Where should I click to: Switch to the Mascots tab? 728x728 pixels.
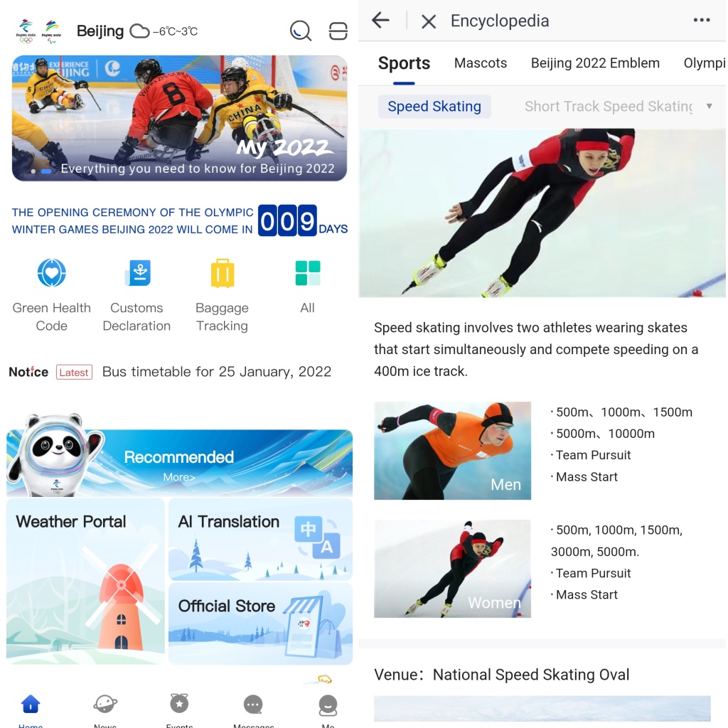(x=481, y=63)
